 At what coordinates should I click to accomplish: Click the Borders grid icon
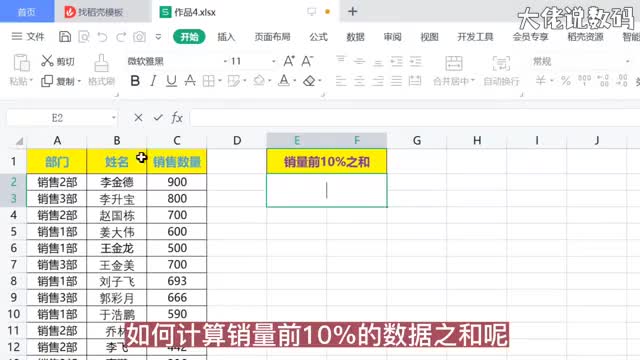(208, 81)
